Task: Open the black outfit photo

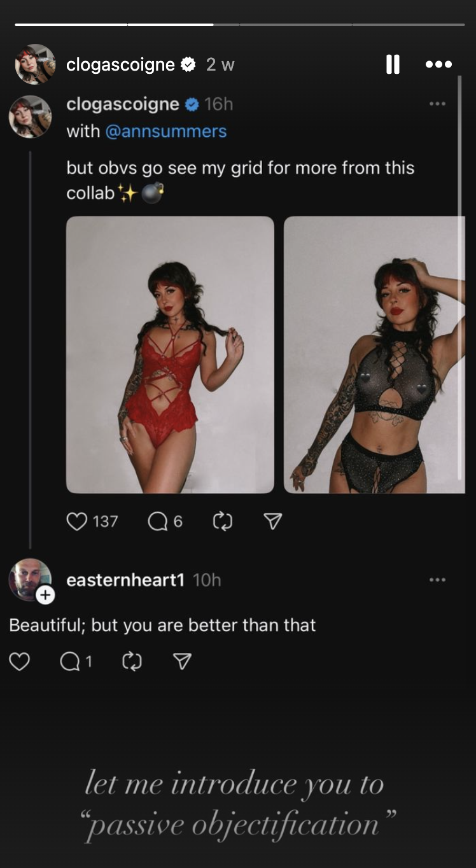Action: coord(374,354)
